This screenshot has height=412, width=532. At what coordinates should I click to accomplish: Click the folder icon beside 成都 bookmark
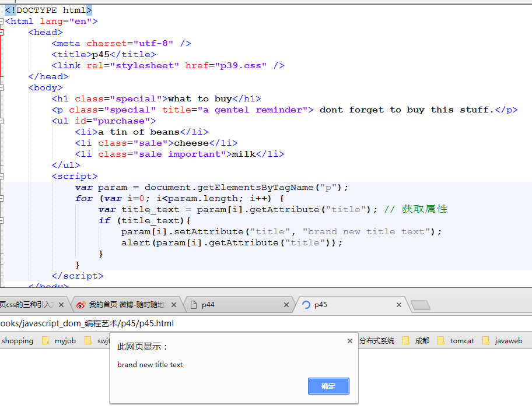pos(406,340)
